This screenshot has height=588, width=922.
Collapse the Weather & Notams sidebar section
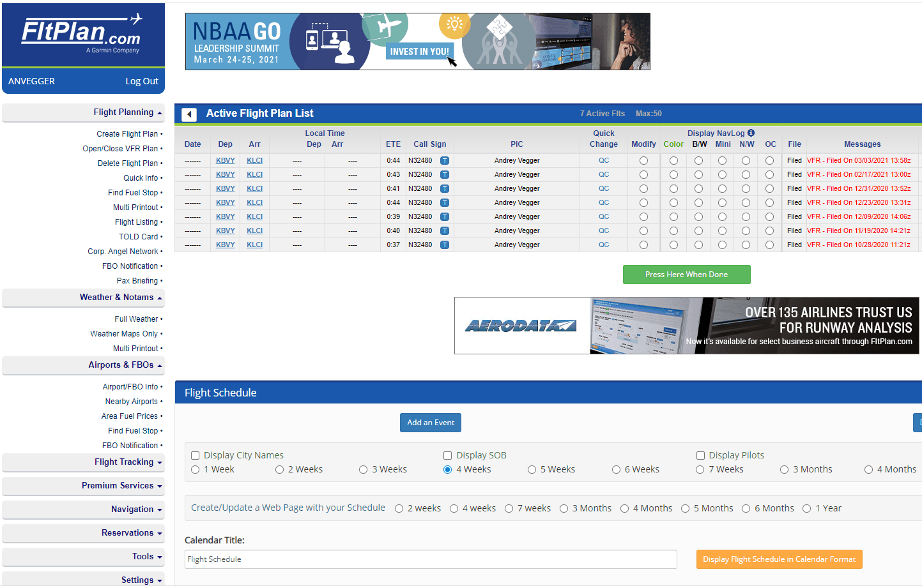[83, 298]
